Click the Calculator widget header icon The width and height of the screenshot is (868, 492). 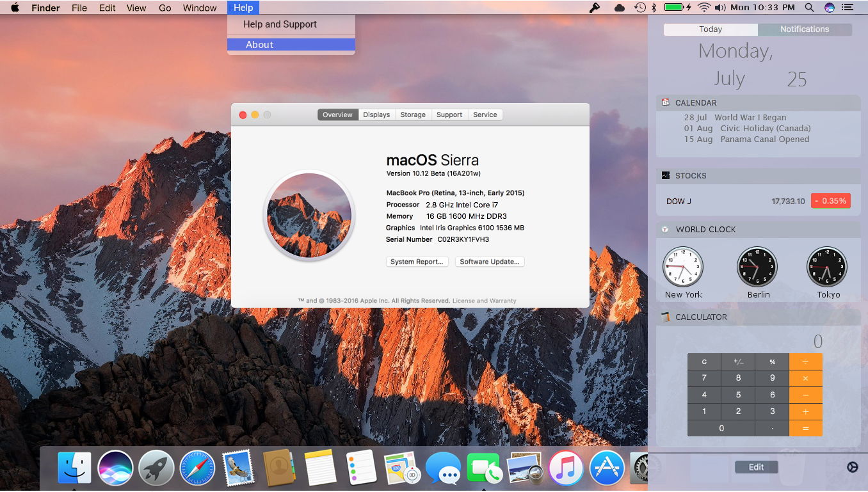666,317
